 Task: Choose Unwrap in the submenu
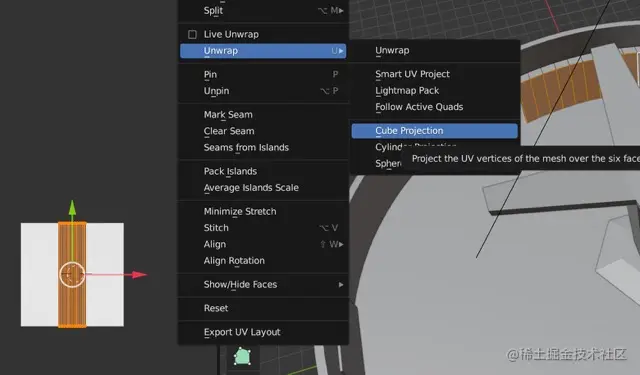click(435, 51)
